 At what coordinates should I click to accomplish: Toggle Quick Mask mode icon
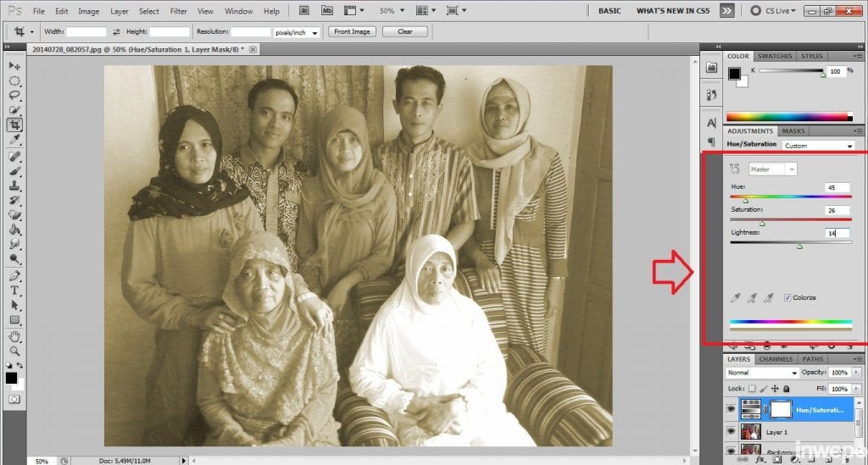14,399
